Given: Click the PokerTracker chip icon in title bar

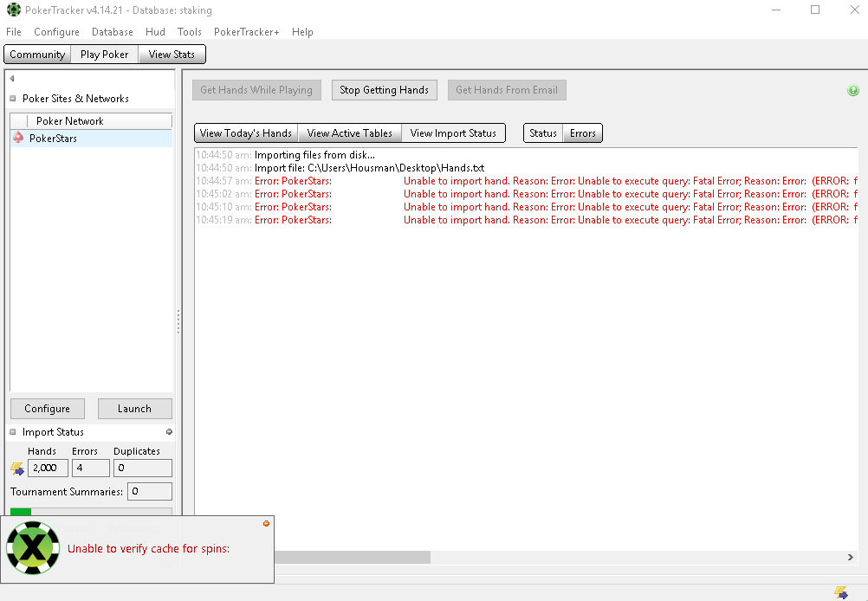Looking at the screenshot, I should 13,10.
